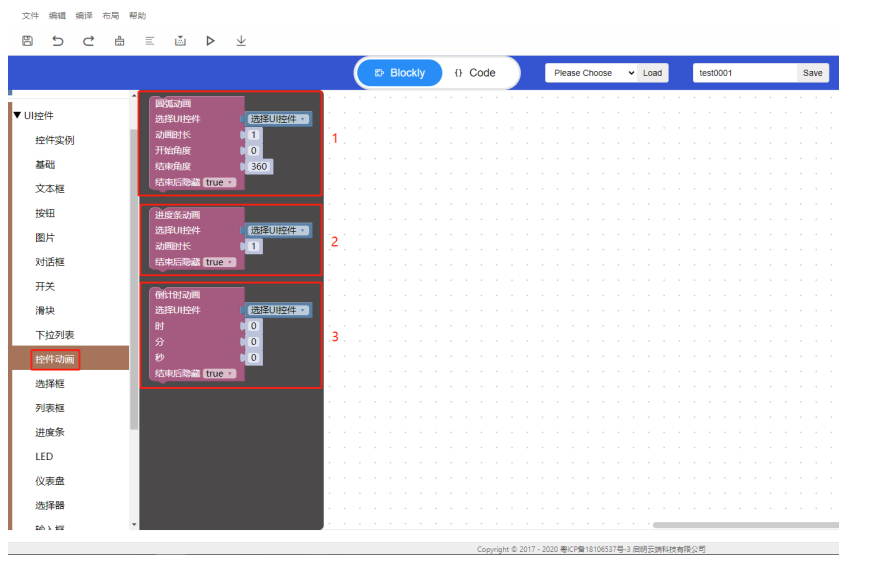
Task: Select the 对话框 category
Action: [50, 262]
